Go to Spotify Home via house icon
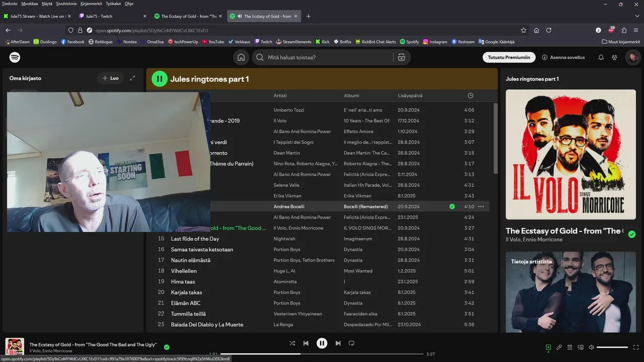The image size is (644, 362). coord(241,57)
